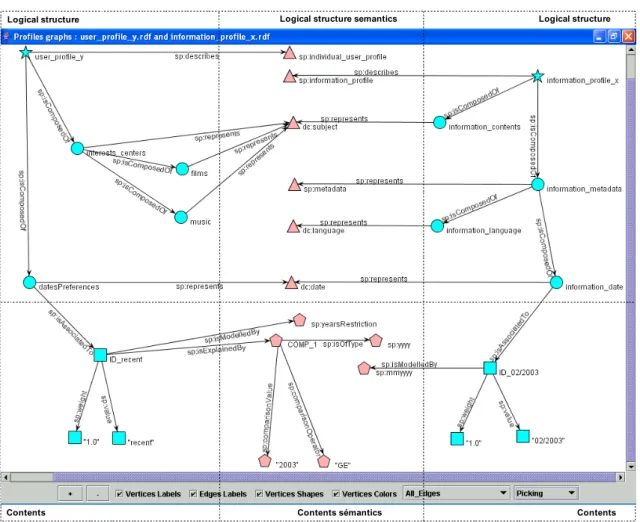This screenshot has height=522, width=640.
Task: Click the sp:comparisonValue edge label
Action: (x=267, y=417)
